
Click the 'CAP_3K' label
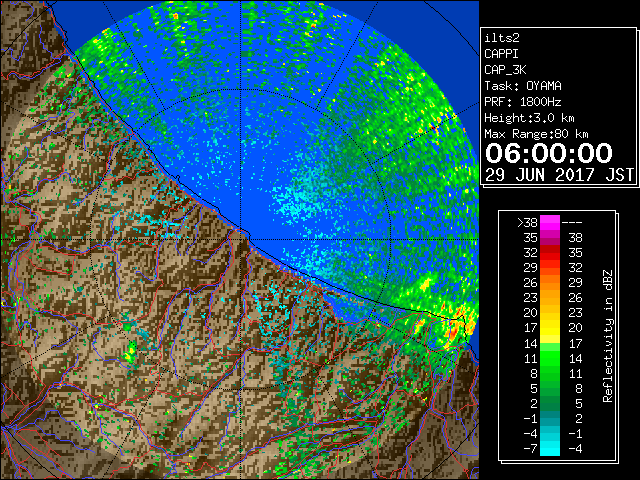(x=505, y=70)
